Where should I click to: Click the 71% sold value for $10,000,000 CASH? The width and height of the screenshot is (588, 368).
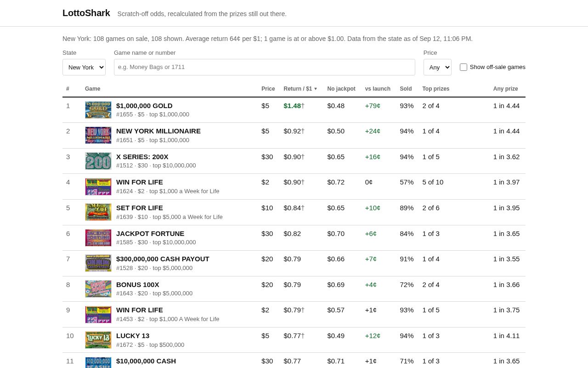pos(407,361)
